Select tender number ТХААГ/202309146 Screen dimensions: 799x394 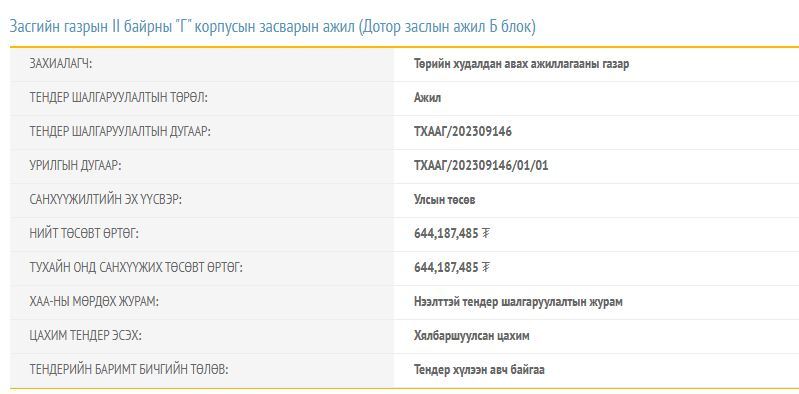(x=463, y=132)
